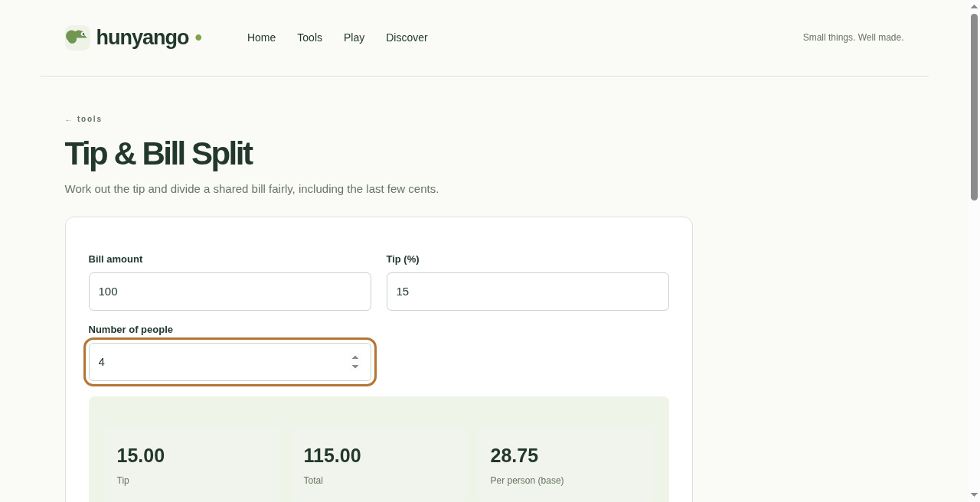Screen dimensions: 980x502
Task: Go to the Play section
Action: (x=354, y=37)
